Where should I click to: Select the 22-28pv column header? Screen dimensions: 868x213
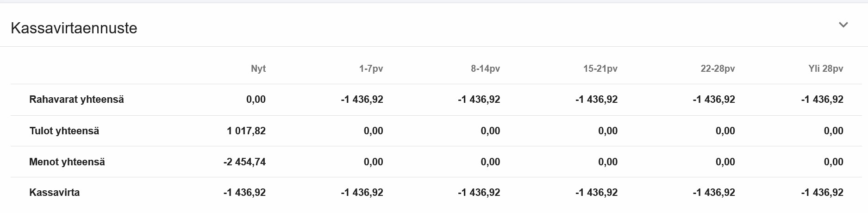tap(718, 69)
